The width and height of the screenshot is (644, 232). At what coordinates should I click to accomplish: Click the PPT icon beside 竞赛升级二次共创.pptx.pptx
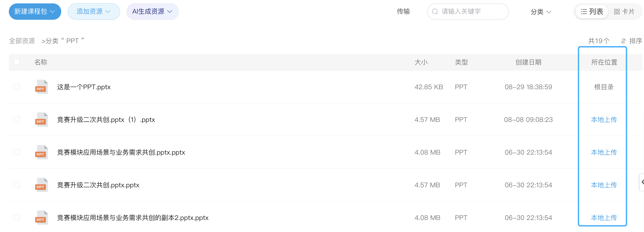pyautogui.click(x=41, y=185)
